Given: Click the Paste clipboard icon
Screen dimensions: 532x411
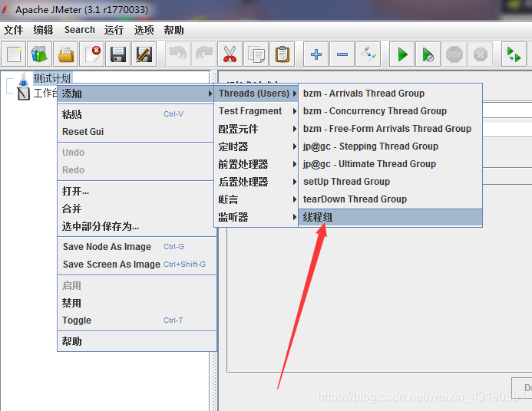Looking at the screenshot, I should [283, 54].
